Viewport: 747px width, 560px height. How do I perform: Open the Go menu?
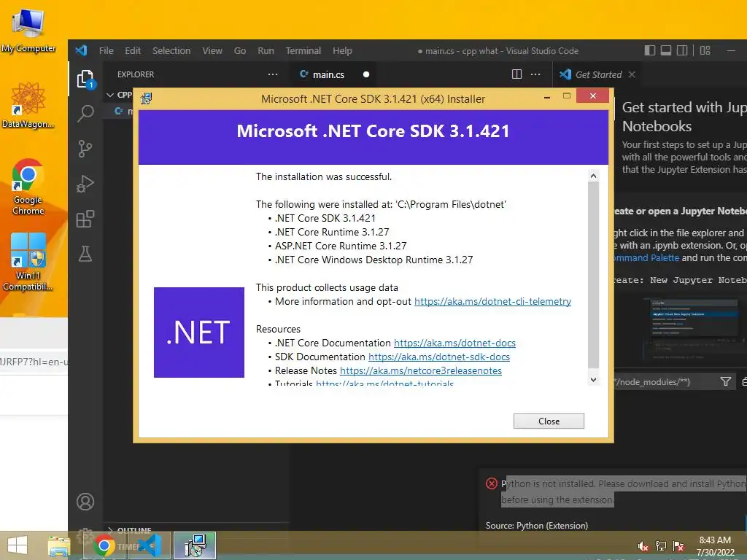(x=240, y=50)
